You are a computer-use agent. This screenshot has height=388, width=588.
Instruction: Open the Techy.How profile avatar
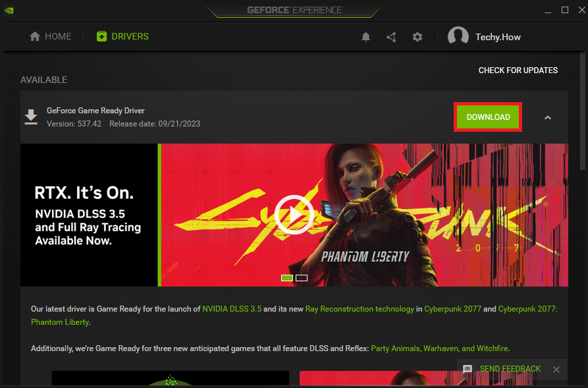coord(458,36)
